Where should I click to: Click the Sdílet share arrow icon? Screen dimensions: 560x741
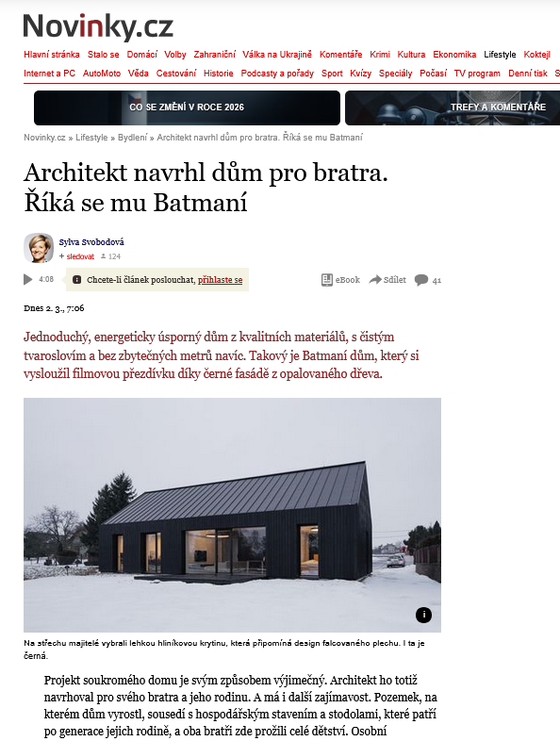375,279
